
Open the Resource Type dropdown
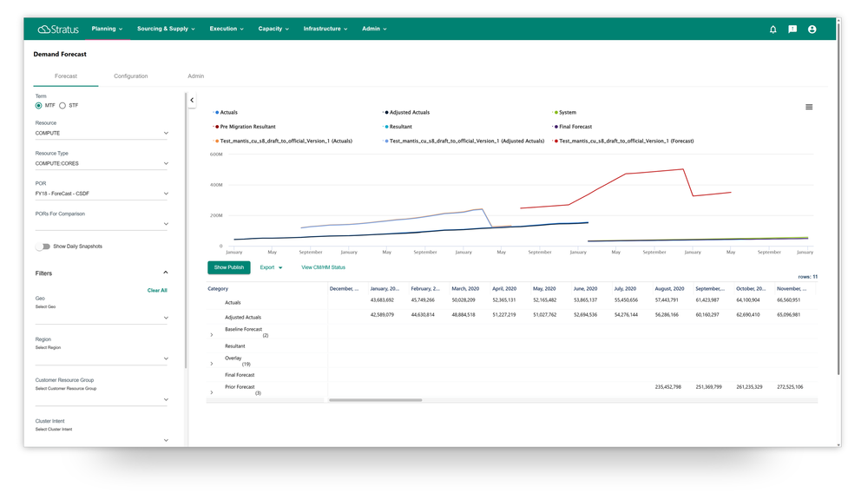[166, 164]
